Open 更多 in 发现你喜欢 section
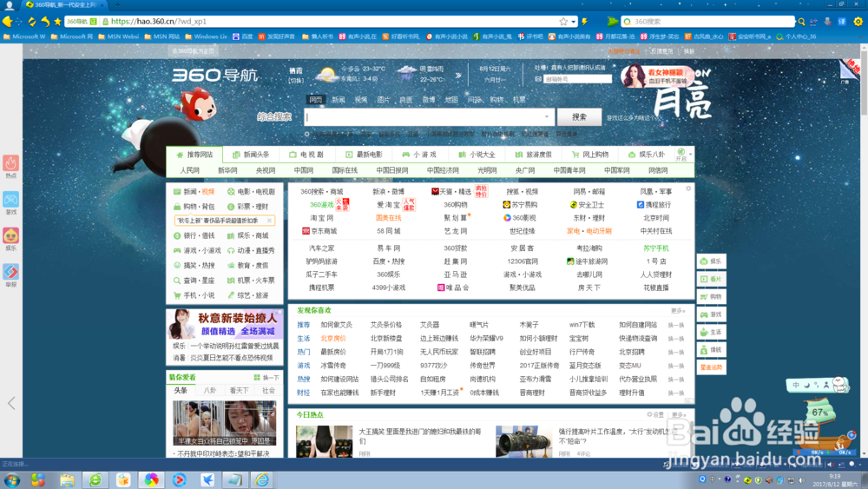The height and width of the screenshot is (489, 868). point(678,311)
